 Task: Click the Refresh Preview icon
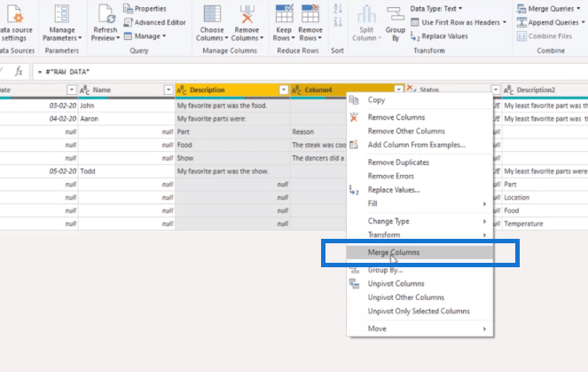(x=106, y=13)
